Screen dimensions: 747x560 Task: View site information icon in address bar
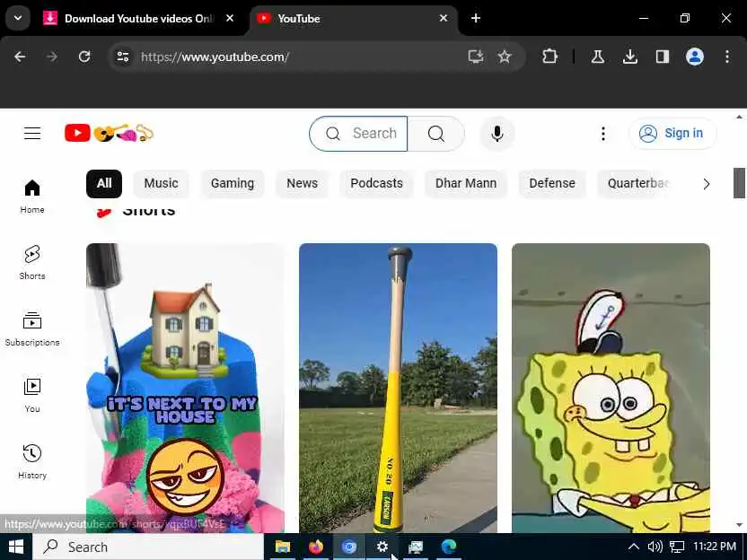pyautogui.click(x=123, y=57)
